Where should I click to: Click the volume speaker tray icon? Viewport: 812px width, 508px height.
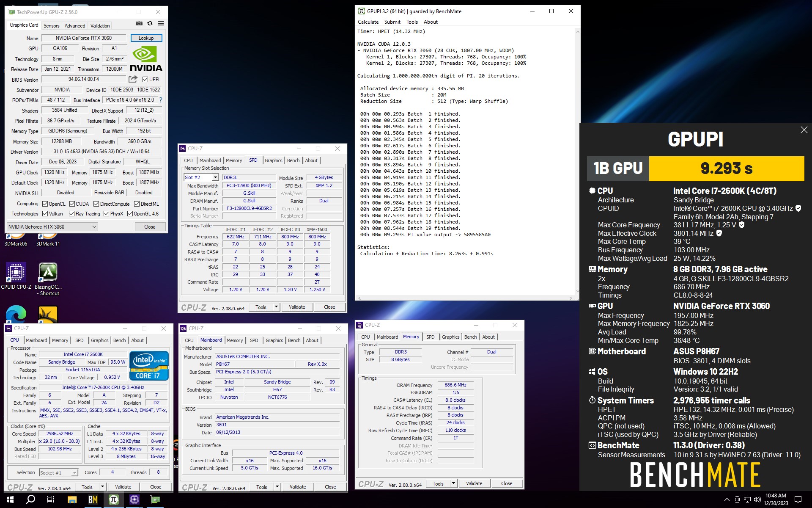click(x=757, y=500)
